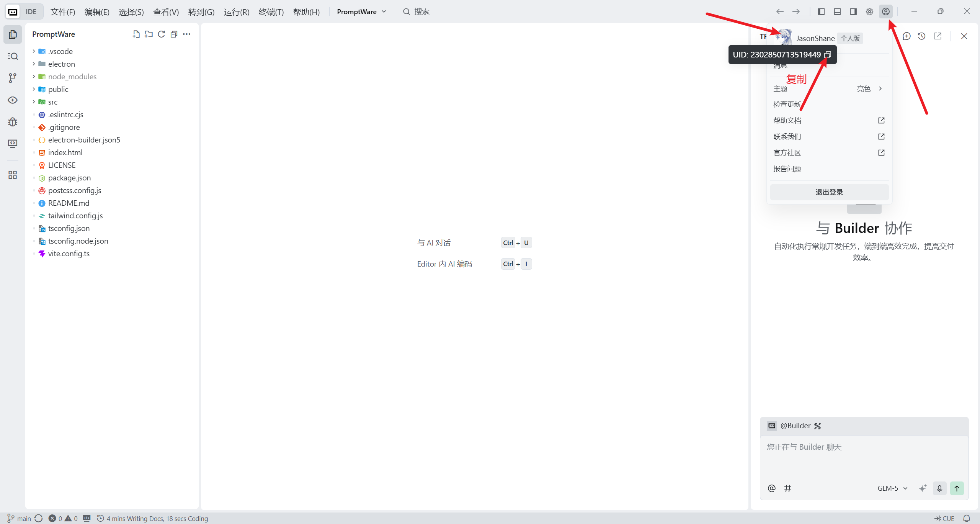Open the Search sidebar view
Screen dimensions: 980x524
tap(13, 56)
